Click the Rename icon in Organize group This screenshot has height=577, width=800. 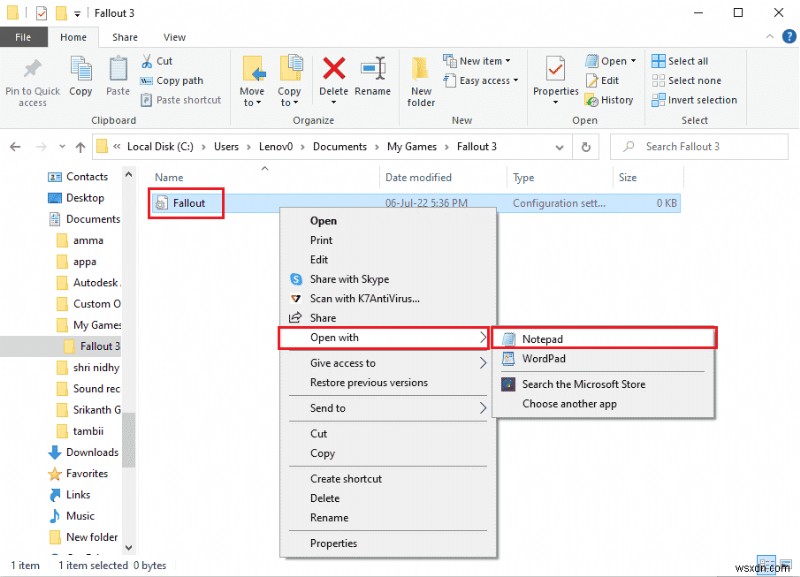373,69
